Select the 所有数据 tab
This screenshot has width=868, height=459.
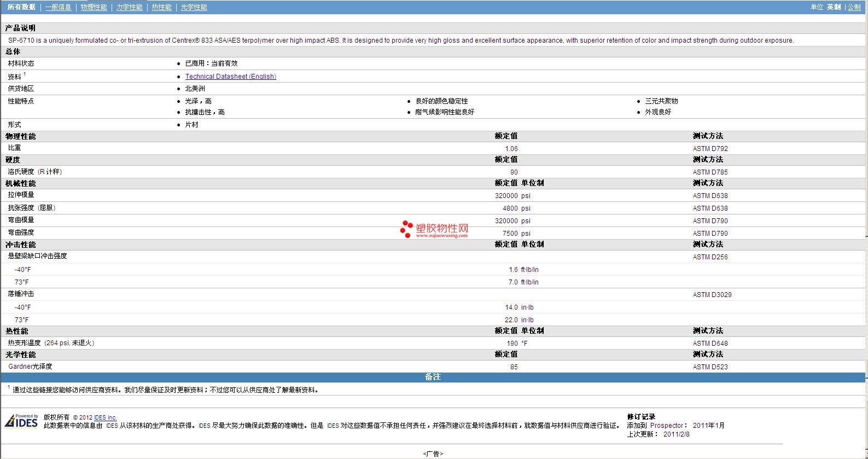click(x=22, y=7)
